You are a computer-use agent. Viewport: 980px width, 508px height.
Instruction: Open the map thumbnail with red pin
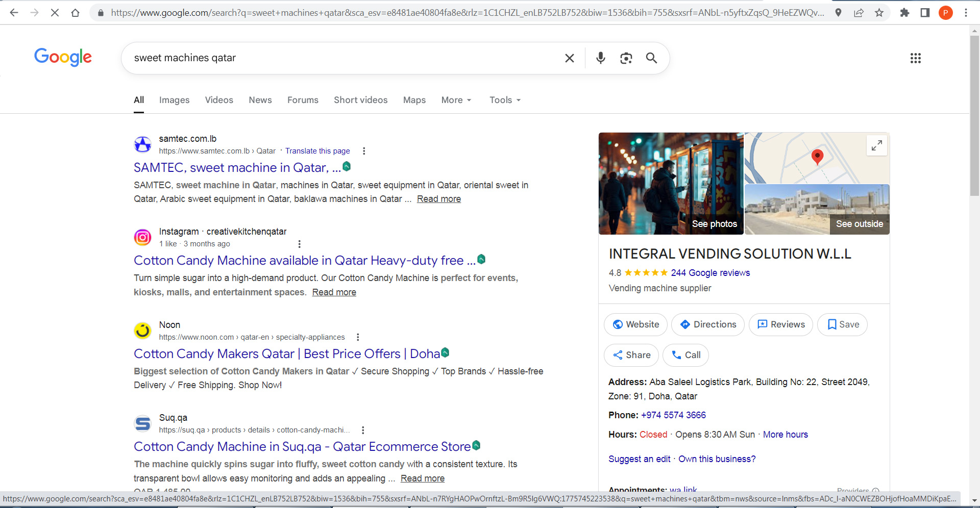pyautogui.click(x=817, y=158)
